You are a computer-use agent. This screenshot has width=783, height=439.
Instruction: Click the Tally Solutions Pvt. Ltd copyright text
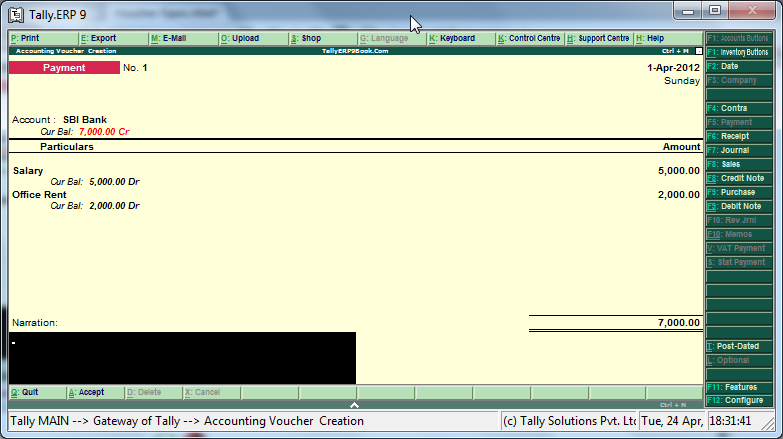[x=569, y=421]
